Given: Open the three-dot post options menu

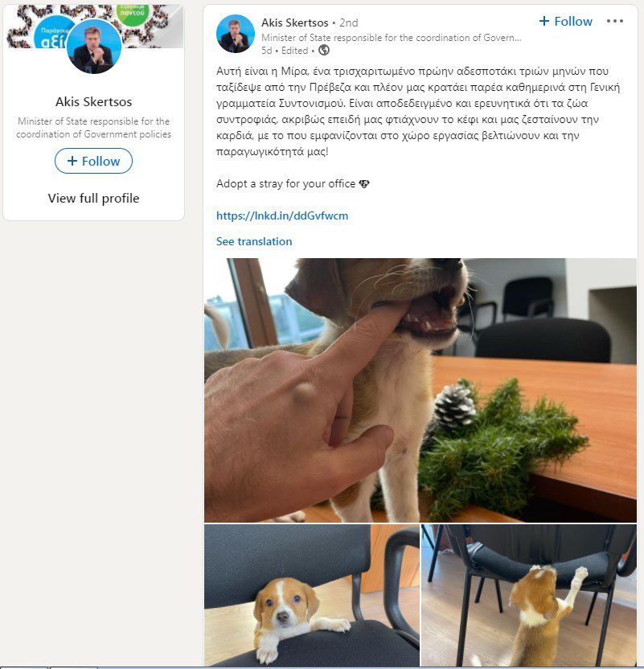Looking at the screenshot, I should [x=614, y=21].
